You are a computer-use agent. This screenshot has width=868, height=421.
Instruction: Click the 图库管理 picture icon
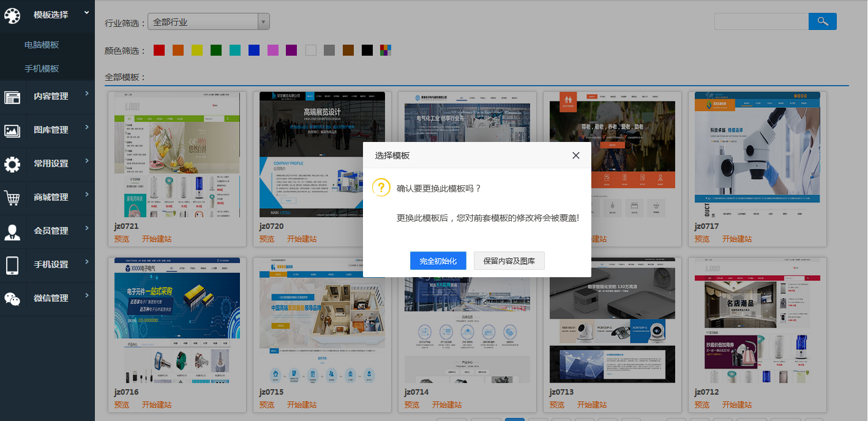12,130
